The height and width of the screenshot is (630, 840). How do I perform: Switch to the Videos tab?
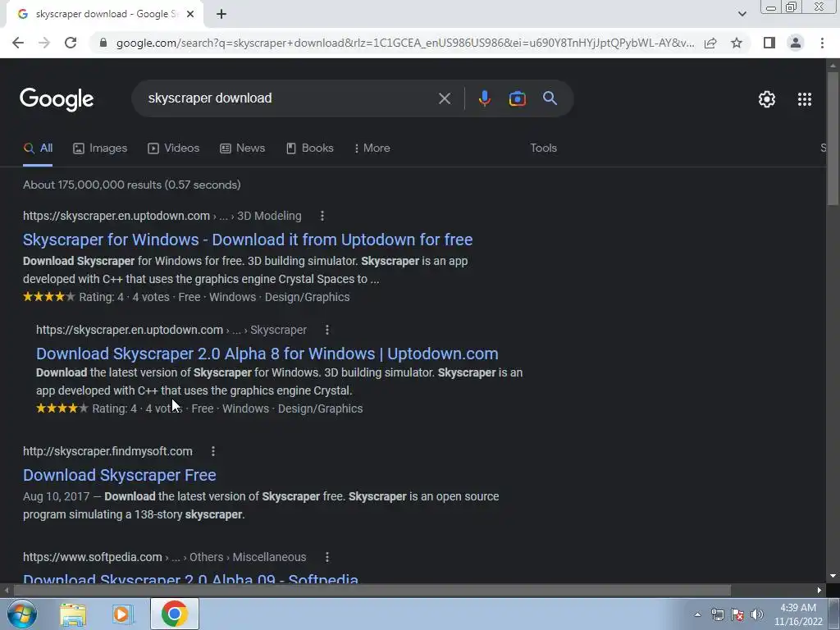pos(174,148)
